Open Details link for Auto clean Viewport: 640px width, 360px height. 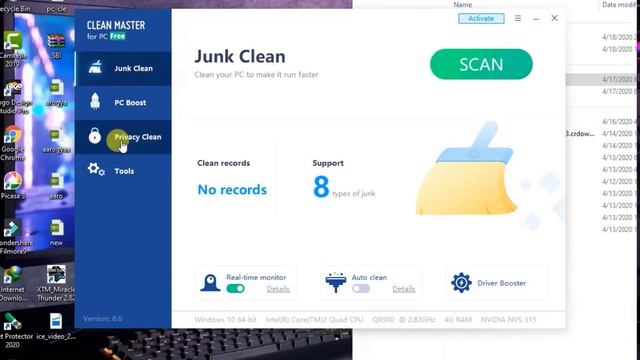[x=404, y=289]
